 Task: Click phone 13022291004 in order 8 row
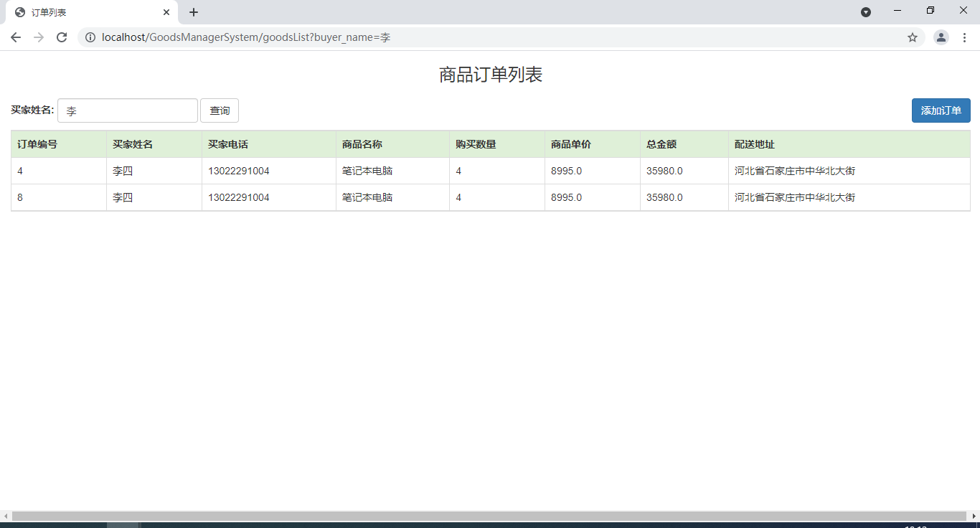coord(239,197)
